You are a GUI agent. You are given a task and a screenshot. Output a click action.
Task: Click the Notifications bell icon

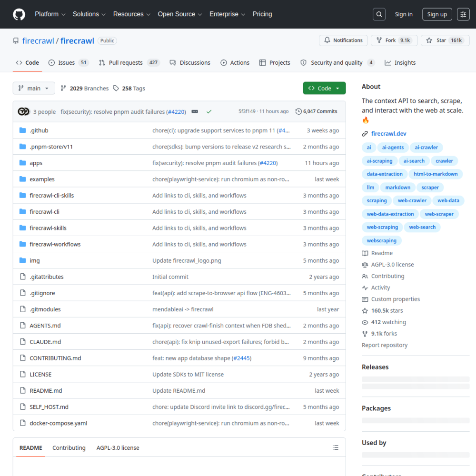point(327,40)
